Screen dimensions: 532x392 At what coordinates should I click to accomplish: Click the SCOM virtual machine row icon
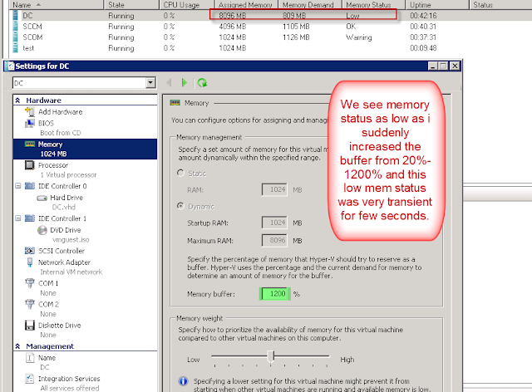click(x=15, y=37)
